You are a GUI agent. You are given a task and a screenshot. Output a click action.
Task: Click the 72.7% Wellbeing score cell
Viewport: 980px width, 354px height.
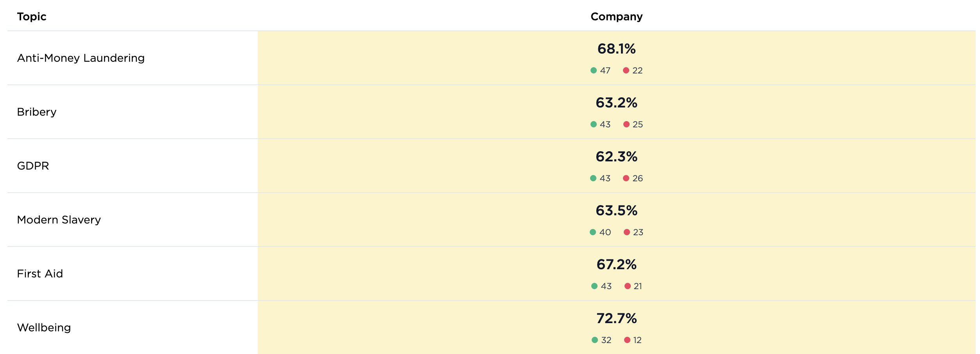[616, 318]
